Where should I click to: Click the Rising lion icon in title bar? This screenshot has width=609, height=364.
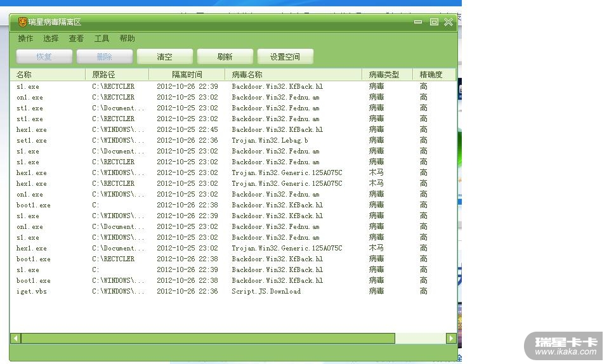pos(23,22)
